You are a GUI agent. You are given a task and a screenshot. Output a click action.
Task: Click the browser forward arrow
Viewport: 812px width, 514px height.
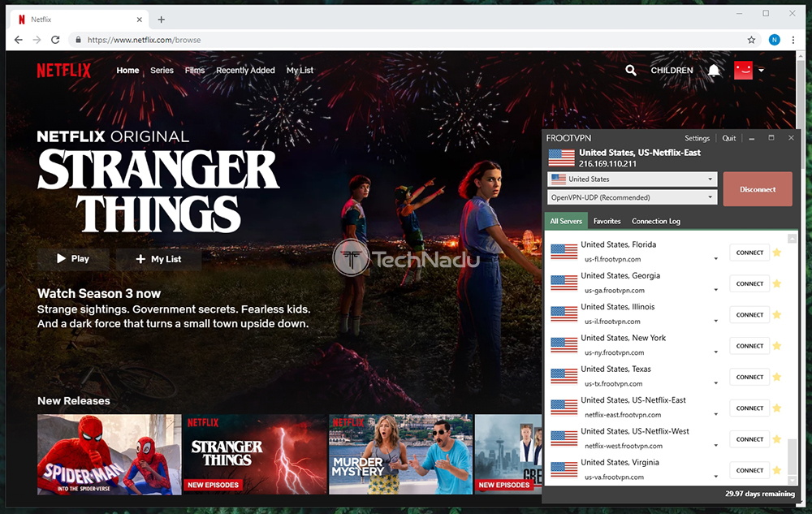37,40
